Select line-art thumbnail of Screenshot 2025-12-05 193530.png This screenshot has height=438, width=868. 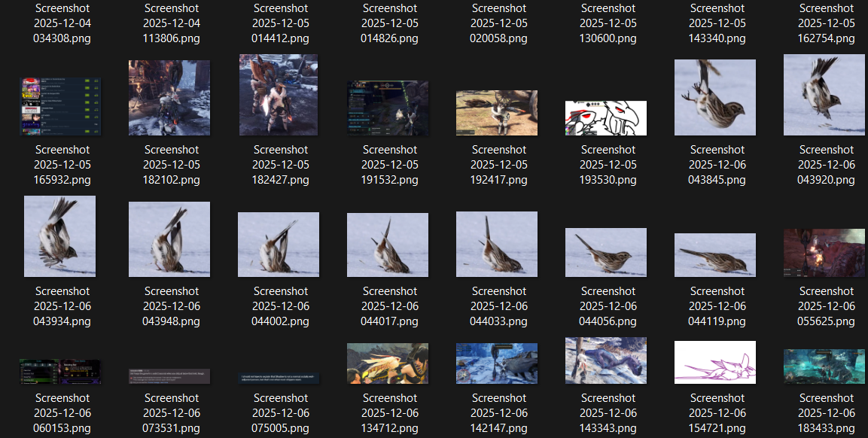tap(605, 118)
